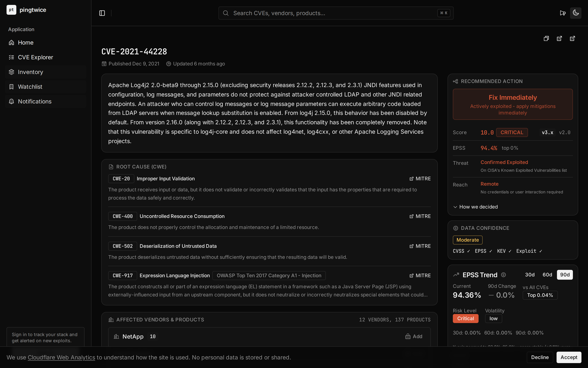
Task: Open MITRE link for CWE-20
Action: tap(420, 179)
